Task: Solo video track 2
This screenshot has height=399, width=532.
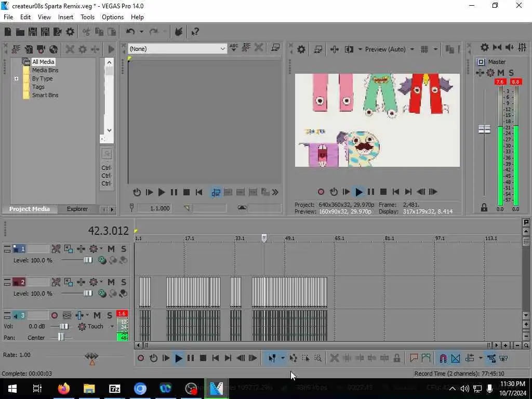Action: coord(124,282)
